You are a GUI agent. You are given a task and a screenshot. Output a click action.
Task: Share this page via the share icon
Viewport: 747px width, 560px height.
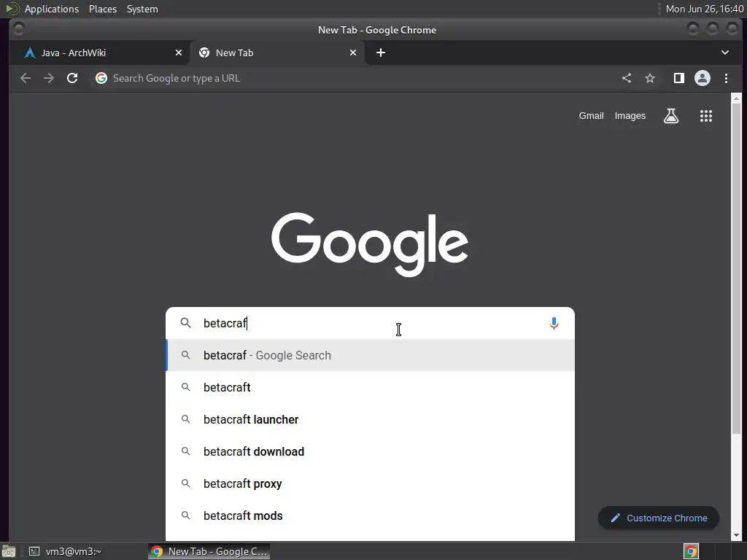[x=627, y=78]
